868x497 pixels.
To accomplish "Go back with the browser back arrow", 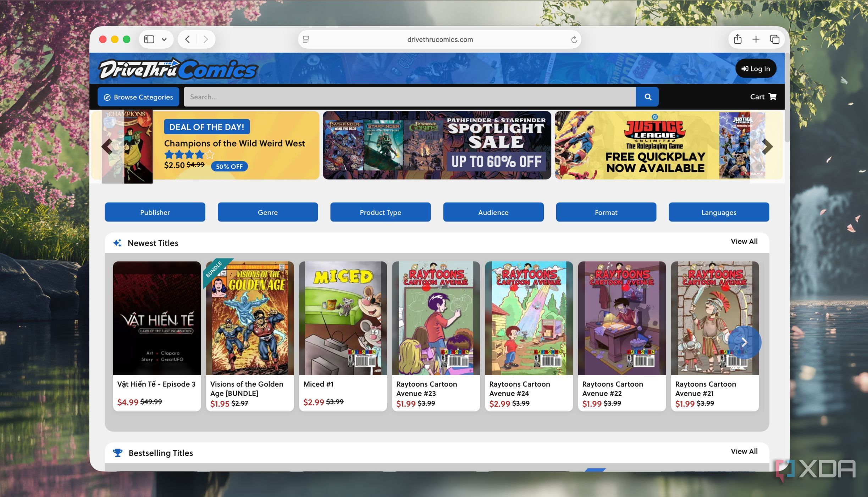I will click(188, 39).
